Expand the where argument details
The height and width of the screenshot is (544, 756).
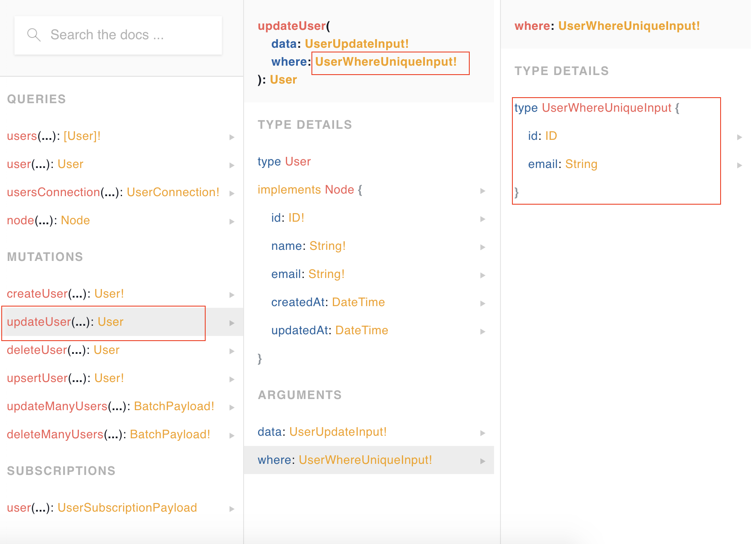483,460
